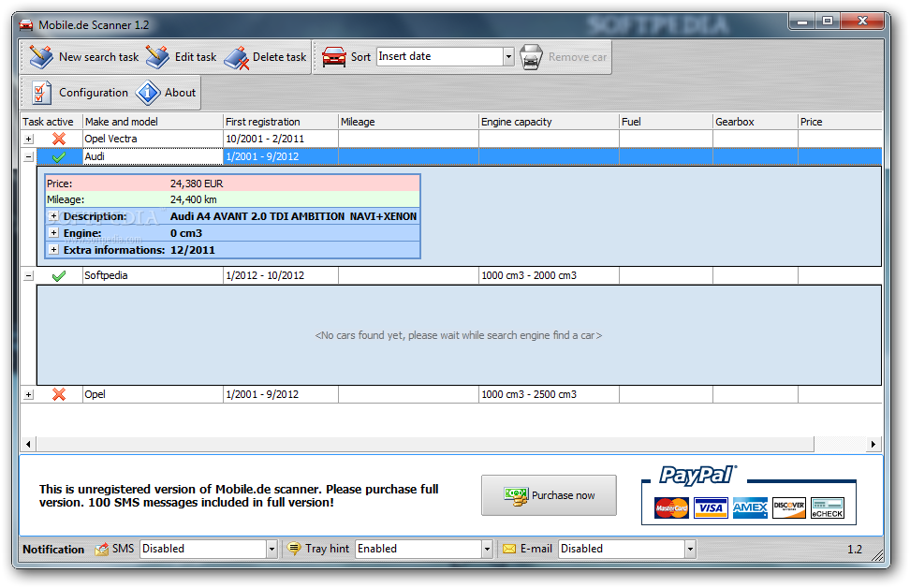Click the Edit task pencil icon
The image size is (910, 588).
pyautogui.click(x=157, y=57)
